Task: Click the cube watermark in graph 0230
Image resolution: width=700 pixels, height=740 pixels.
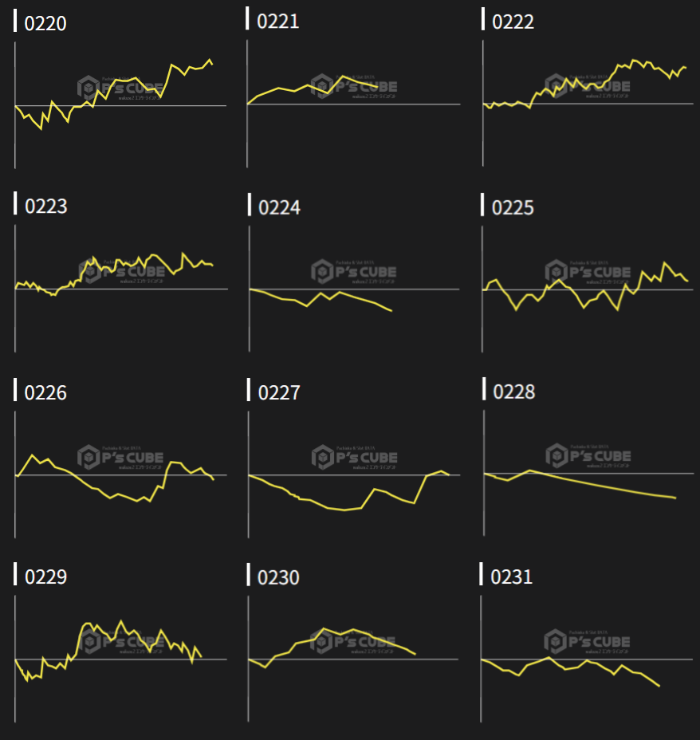Action: coord(322,642)
